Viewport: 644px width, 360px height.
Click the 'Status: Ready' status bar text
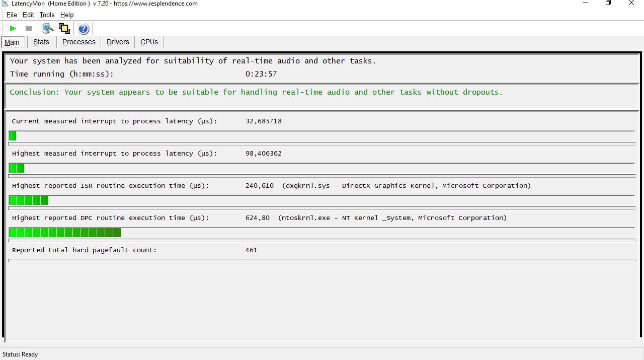(x=20, y=354)
